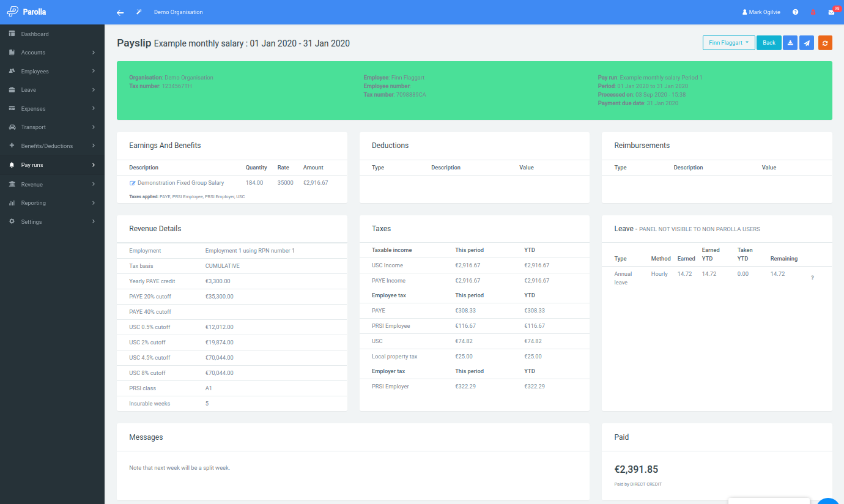Expand the Expenses sidebar chevron

coord(94,109)
